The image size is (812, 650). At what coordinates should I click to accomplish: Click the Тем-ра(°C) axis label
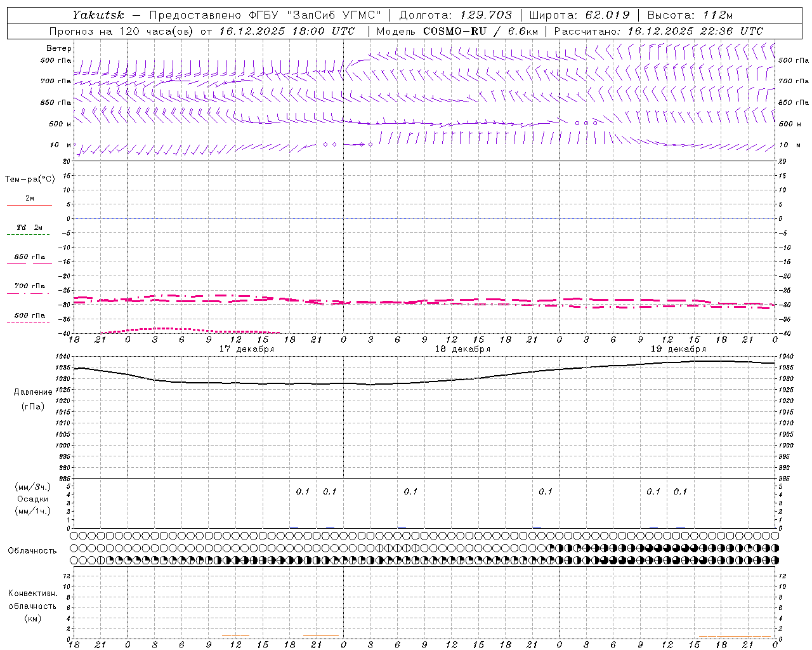[x=30, y=180]
